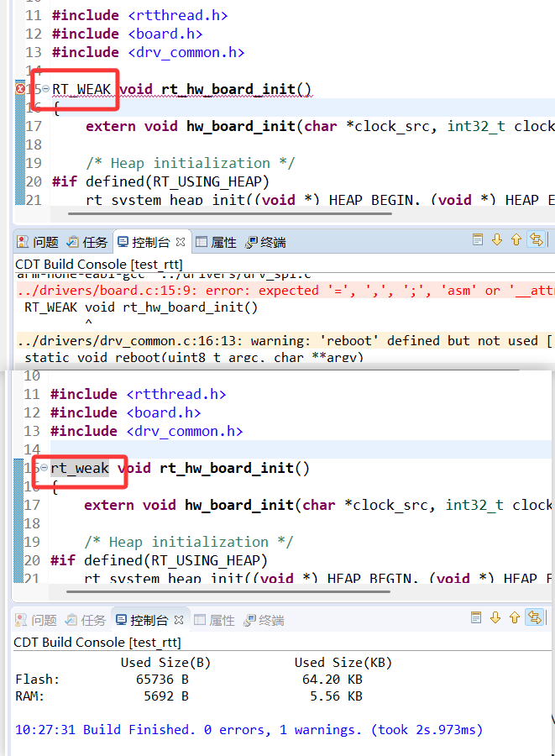Switch to the 问题 tab above the error console
The image size is (555, 756).
[x=39, y=242]
